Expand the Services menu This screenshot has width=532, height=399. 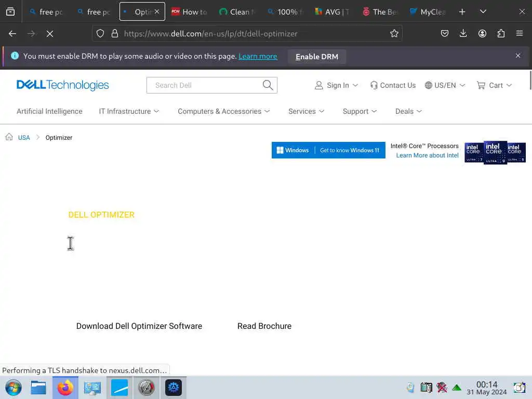[x=307, y=111]
